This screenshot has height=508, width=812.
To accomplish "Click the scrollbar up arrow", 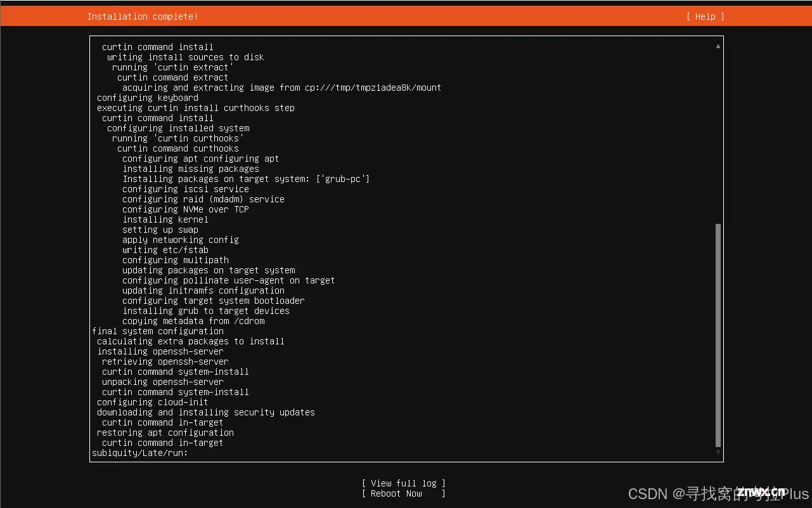I will (x=718, y=46).
